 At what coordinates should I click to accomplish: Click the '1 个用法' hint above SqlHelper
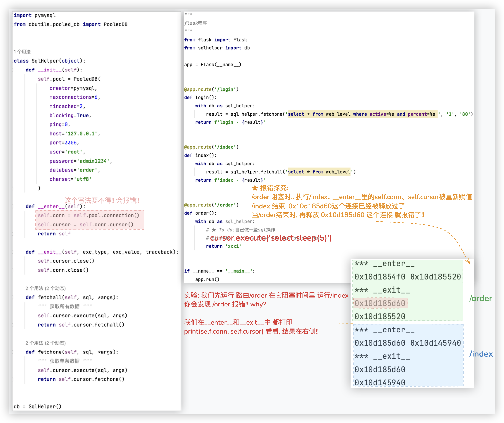point(22,52)
